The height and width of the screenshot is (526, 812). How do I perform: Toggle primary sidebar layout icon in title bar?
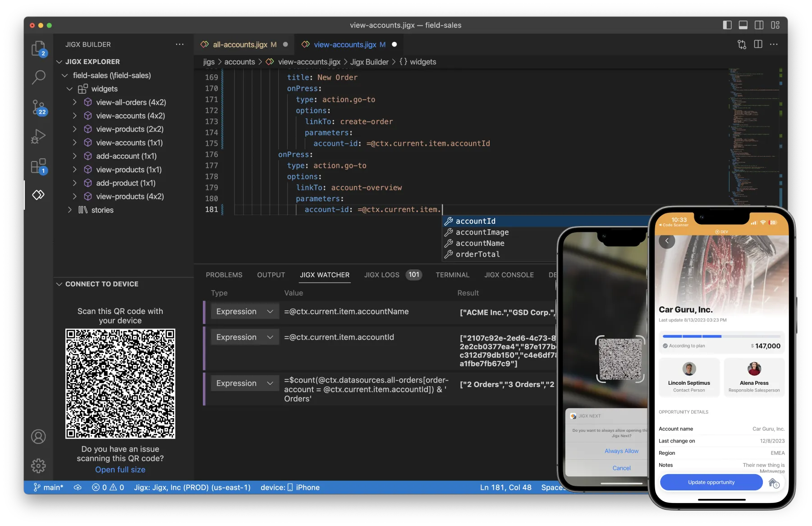click(x=727, y=25)
